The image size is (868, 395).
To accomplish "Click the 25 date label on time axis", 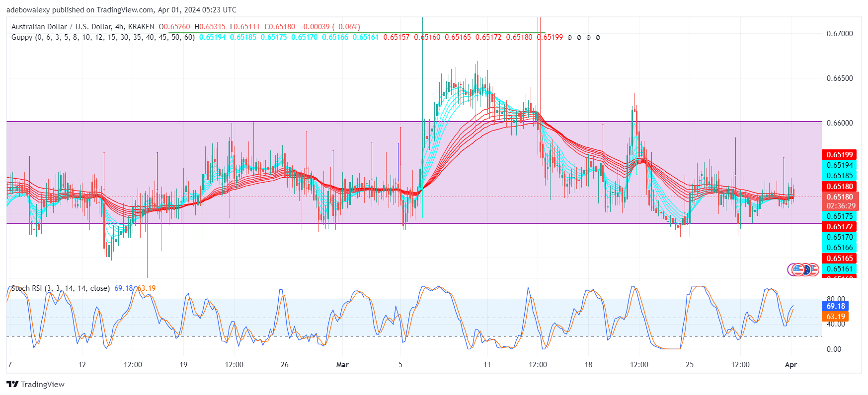I will pyautogui.click(x=690, y=365).
